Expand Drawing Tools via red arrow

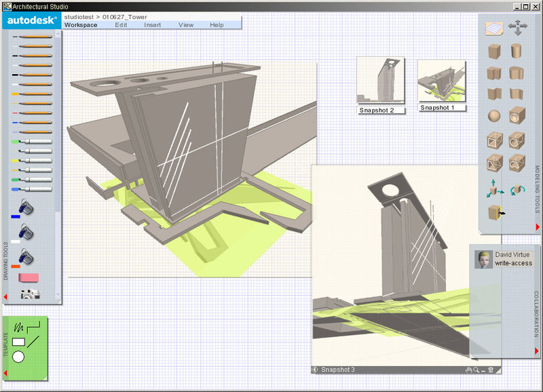(x=5, y=296)
